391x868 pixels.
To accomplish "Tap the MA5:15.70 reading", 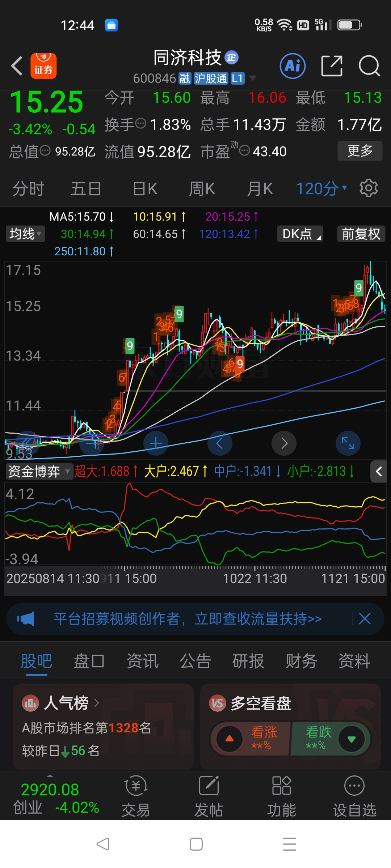I will coord(81,217).
